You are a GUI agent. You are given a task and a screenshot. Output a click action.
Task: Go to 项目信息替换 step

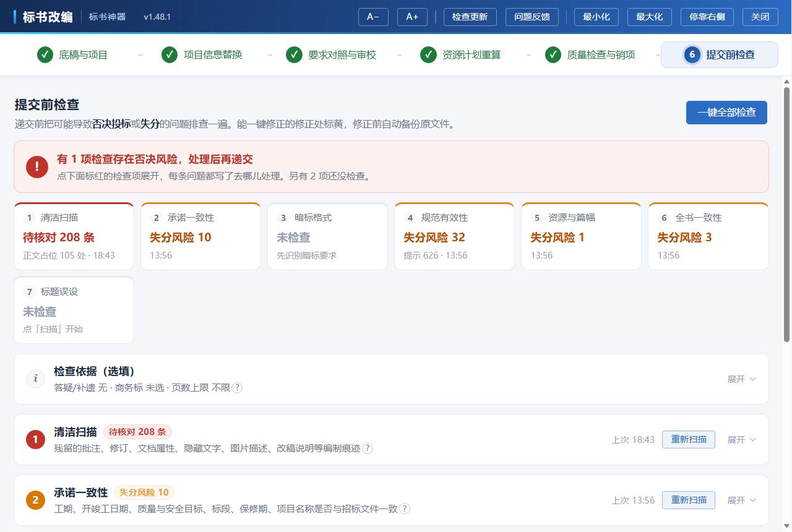point(202,54)
